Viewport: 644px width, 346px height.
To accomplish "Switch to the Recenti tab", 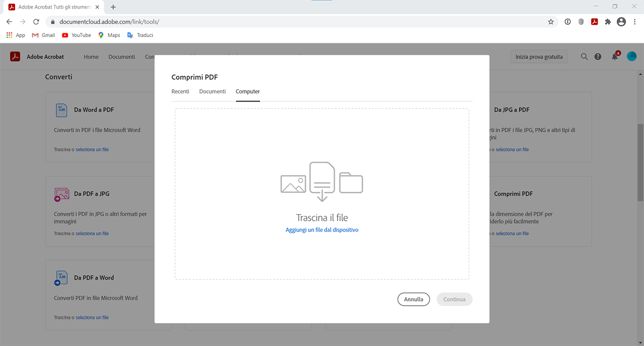I will coord(180,91).
